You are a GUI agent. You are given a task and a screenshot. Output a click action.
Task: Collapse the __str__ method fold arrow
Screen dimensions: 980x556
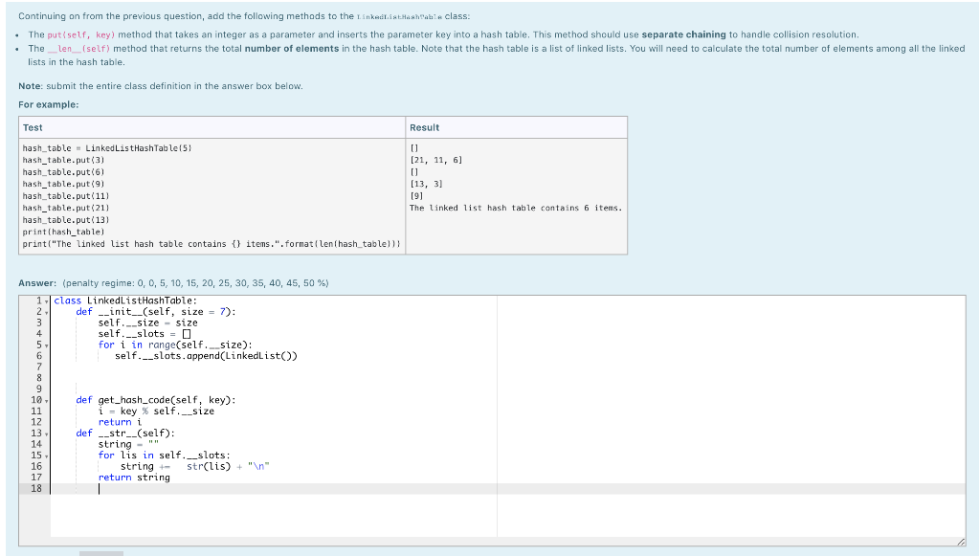pos(47,434)
